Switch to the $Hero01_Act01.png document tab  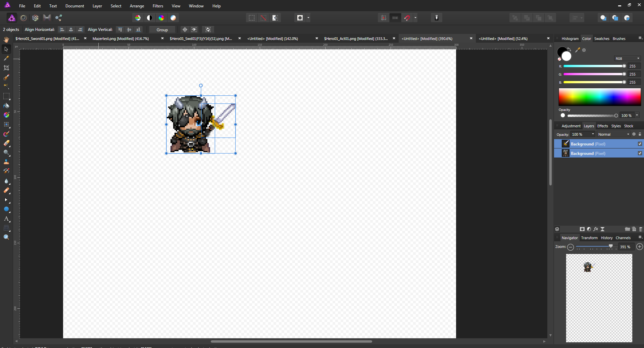(x=356, y=39)
